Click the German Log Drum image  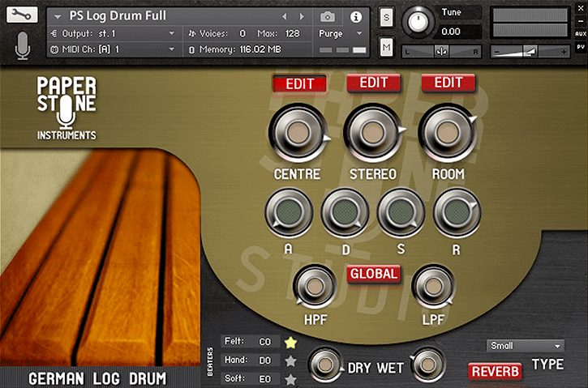pos(100,258)
